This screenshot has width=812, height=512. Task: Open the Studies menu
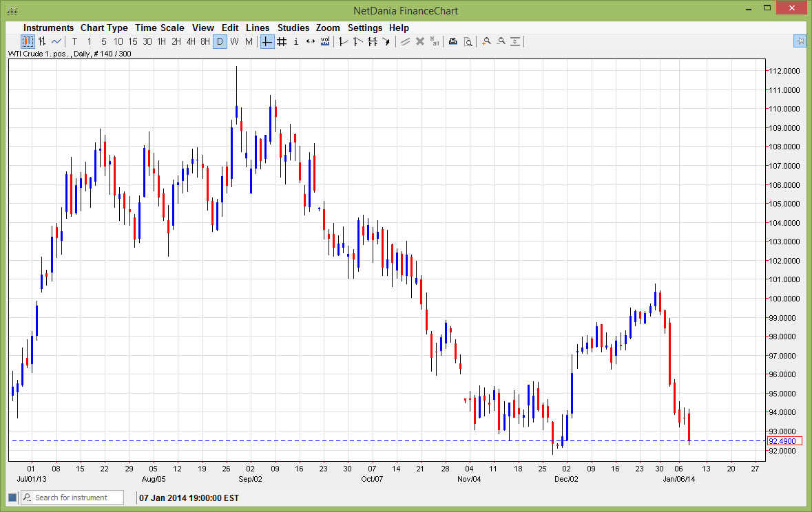point(293,28)
